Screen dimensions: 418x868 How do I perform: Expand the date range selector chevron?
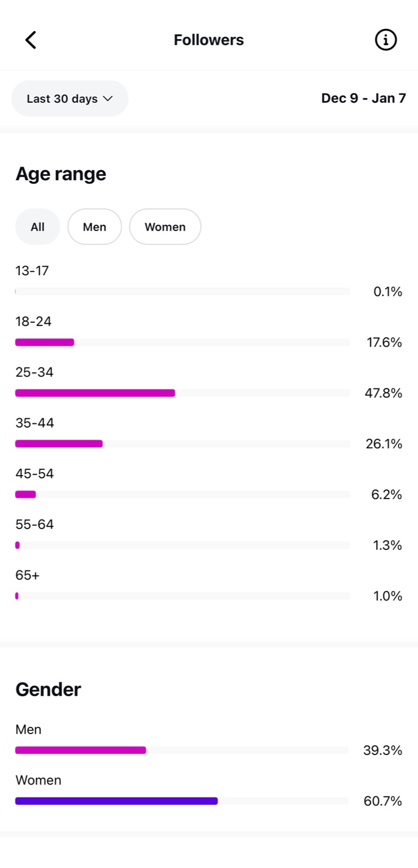click(x=109, y=98)
